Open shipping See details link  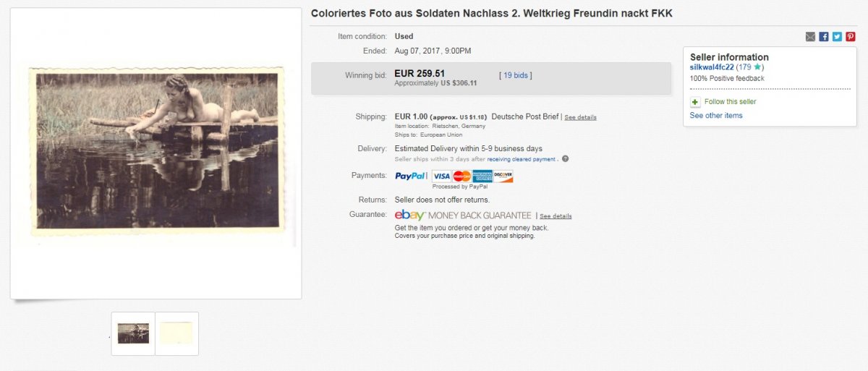[x=580, y=117]
